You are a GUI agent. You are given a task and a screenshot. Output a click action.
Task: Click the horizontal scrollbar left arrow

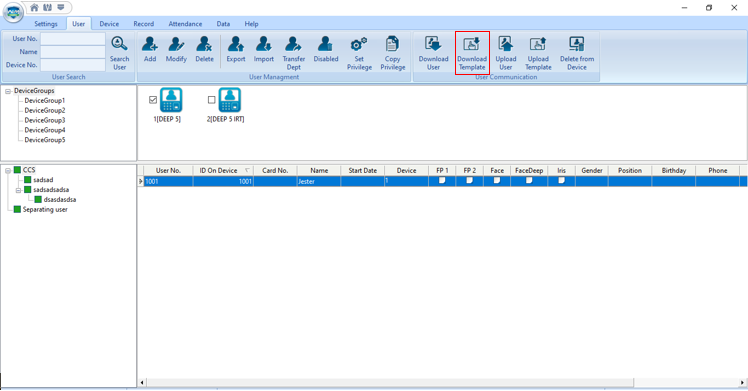(x=142, y=382)
